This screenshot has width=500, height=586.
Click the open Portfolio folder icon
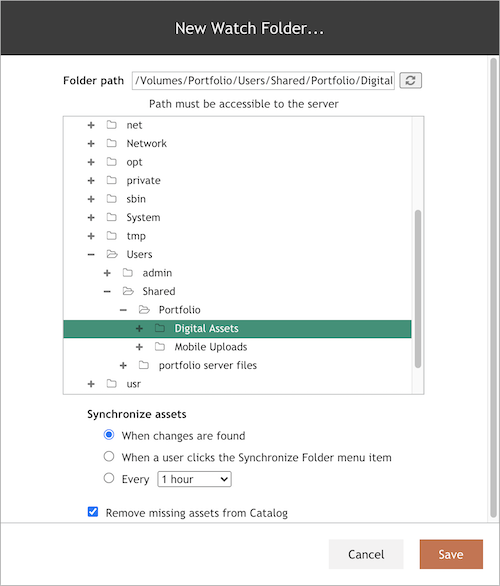pyautogui.click(x=144, y=309)
